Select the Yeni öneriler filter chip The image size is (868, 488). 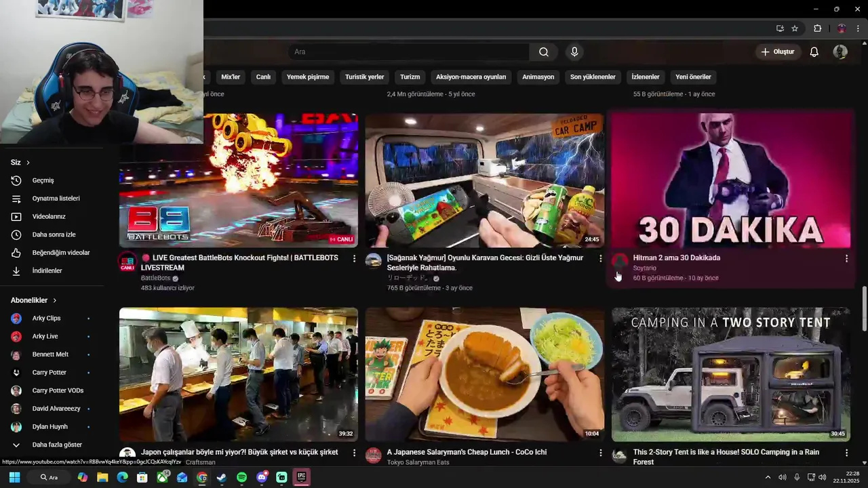click(x=693, y=77)
